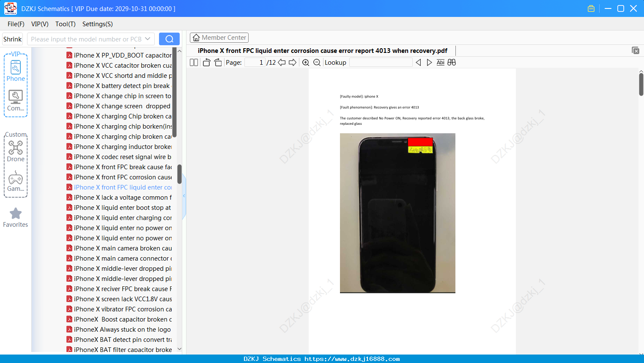Go to previous page arrow

click(282, 63)
